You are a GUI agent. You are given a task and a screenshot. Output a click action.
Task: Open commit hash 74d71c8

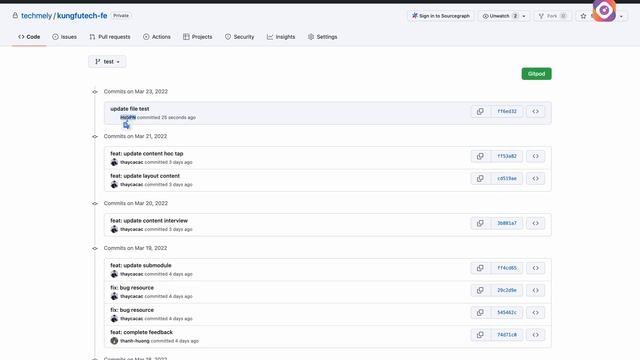point(507,335)
